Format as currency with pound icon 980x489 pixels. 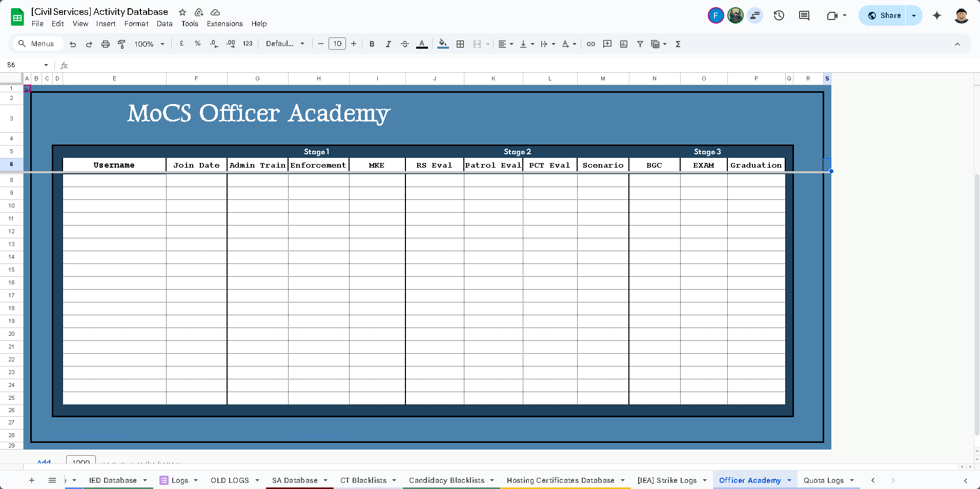click(181, 44)
